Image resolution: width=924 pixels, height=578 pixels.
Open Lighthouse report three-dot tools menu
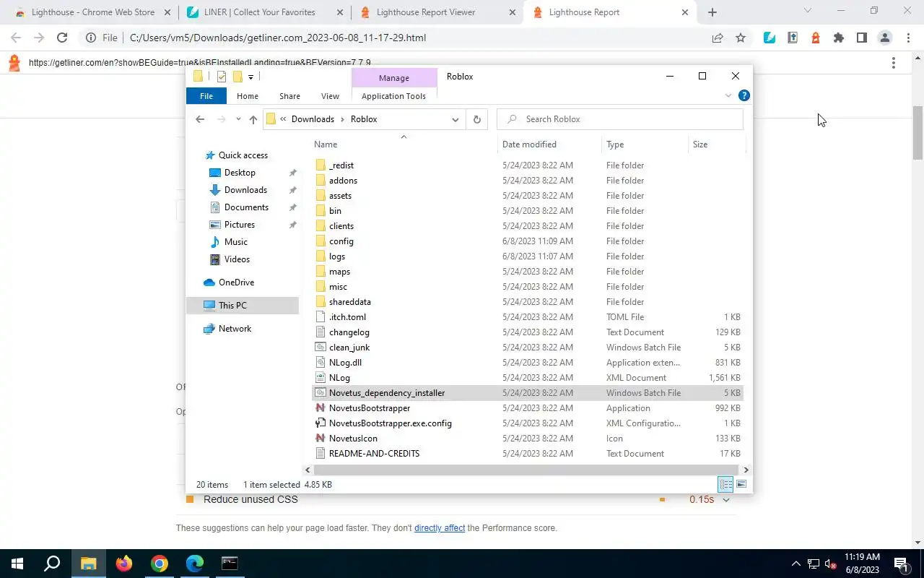click(894, 63)
